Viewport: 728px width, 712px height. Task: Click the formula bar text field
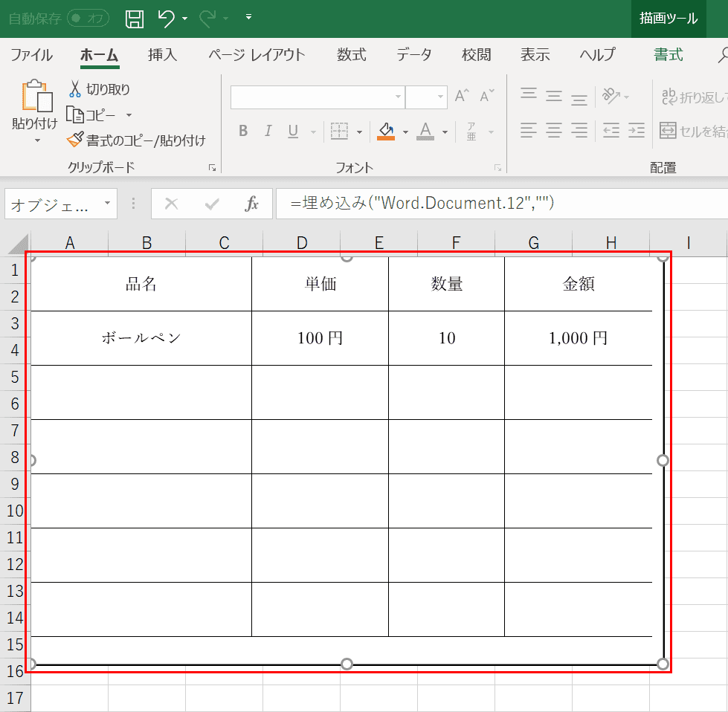pos(502,204)
